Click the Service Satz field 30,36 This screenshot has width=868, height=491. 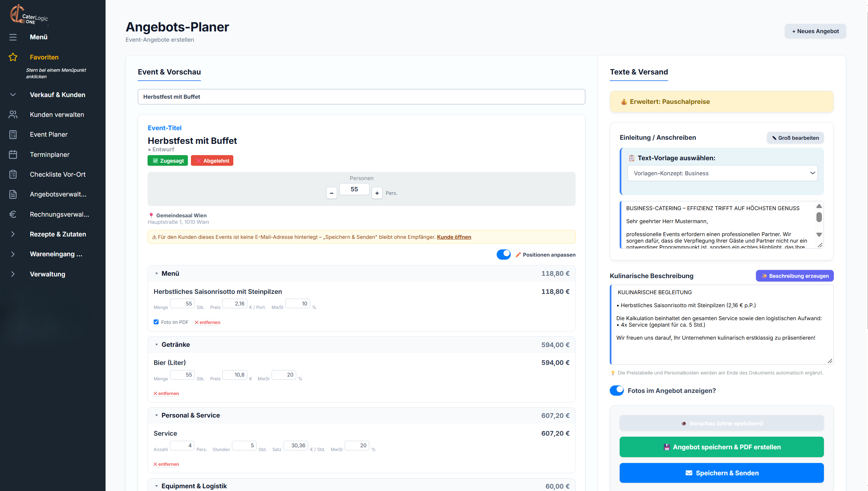[296, 445]
